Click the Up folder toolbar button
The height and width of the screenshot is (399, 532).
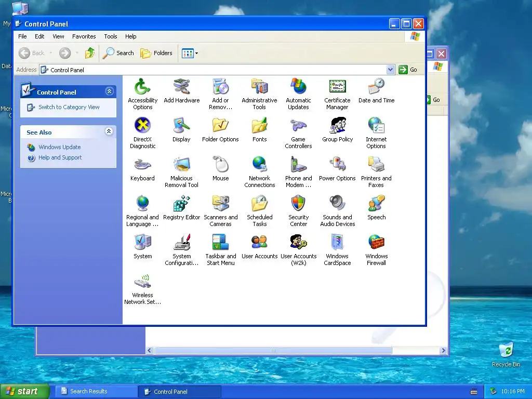[90, 53]
